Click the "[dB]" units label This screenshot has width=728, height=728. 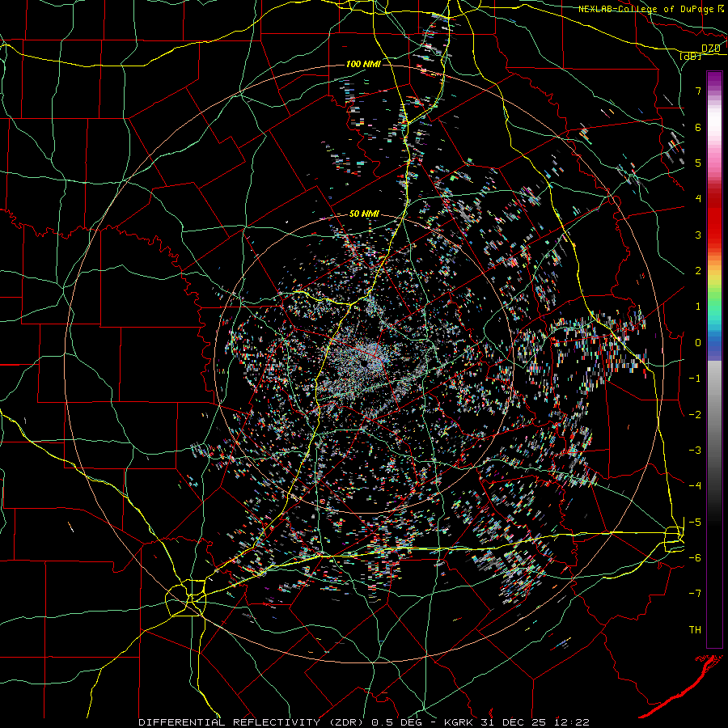691,56
